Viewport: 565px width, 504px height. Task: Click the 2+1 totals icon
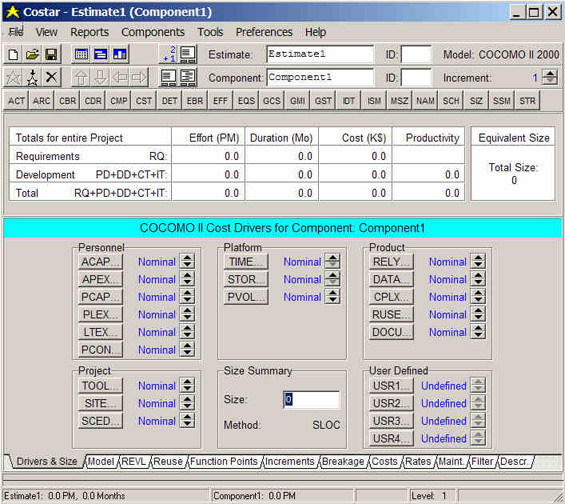[x=169, y=54]
